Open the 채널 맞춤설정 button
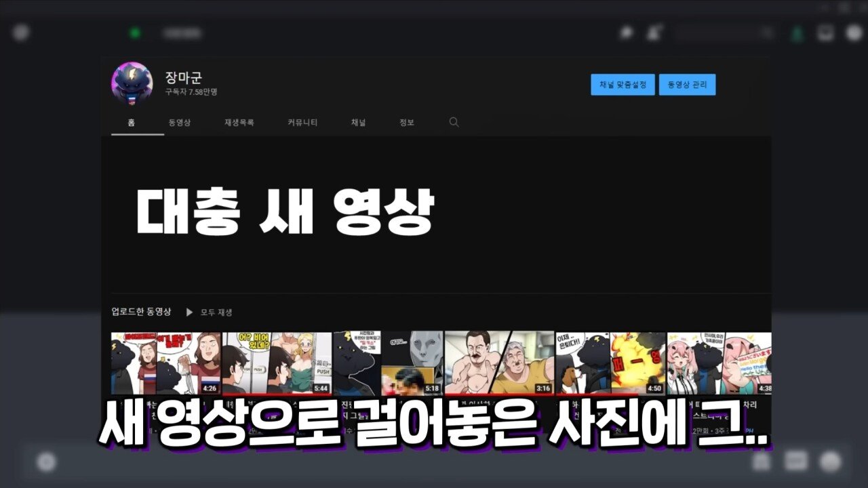 (623, 85)
